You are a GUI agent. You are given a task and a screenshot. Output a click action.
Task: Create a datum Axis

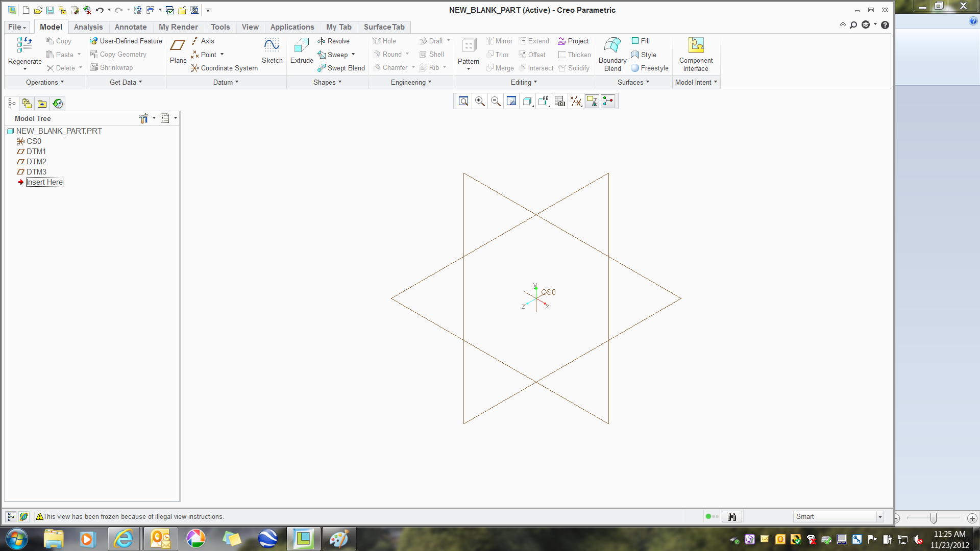coord(203,41)
